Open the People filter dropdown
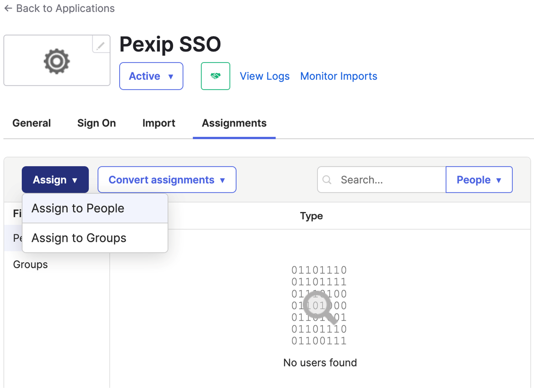The image size is (534, 392). (479, 180)
